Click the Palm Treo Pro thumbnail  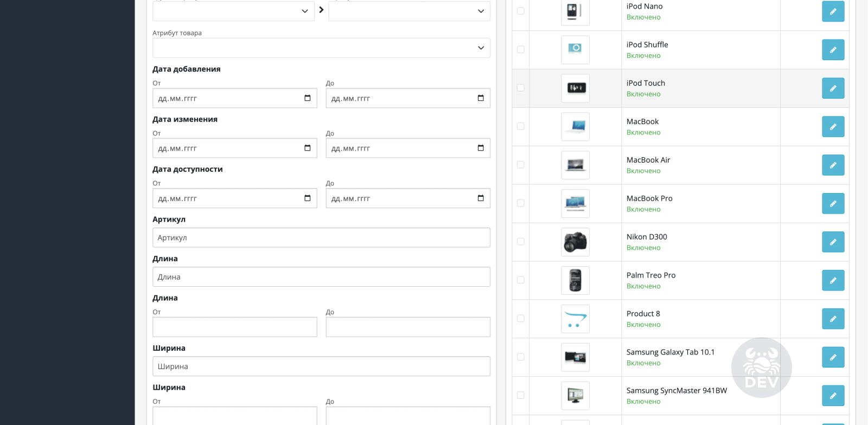(575, 281)
